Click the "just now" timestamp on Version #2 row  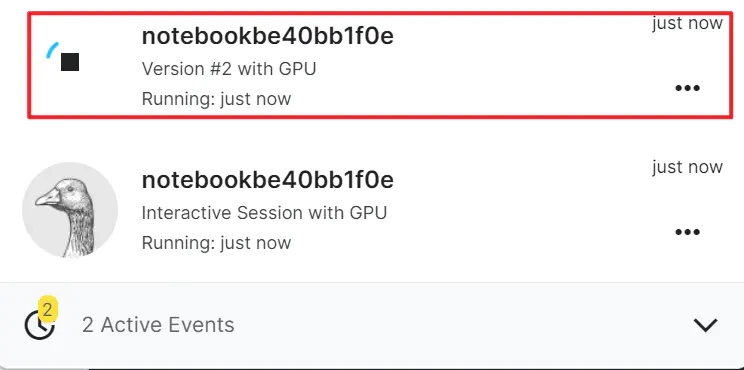pyautogui.click(x=687, y=23)
